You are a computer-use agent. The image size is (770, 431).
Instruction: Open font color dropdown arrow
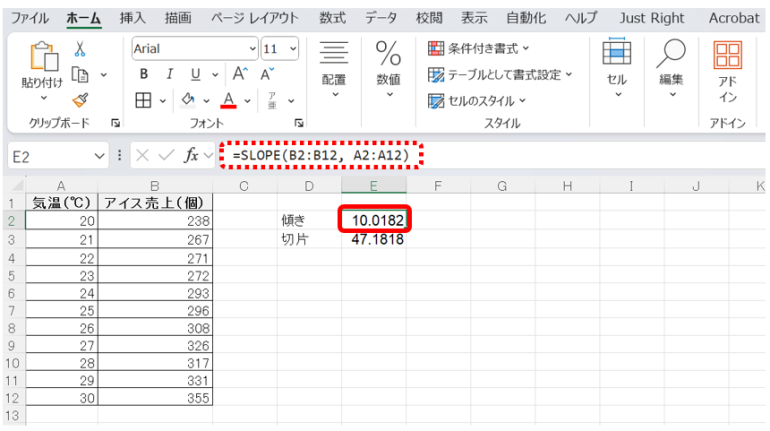(248, 101)
